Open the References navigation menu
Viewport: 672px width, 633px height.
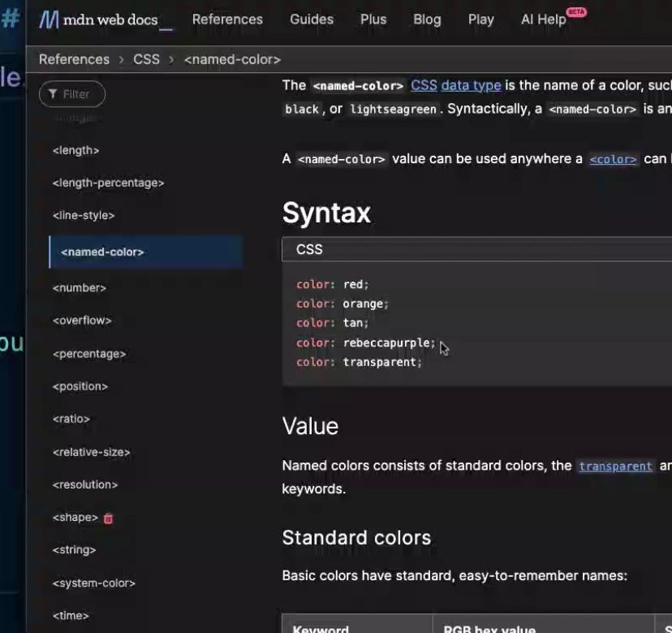227,19
